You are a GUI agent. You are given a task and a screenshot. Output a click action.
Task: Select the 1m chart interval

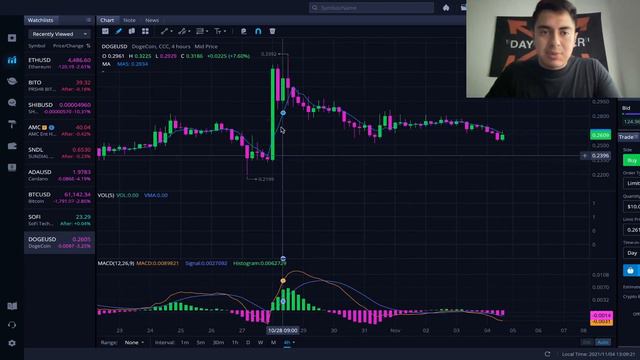tap(185, 342)
